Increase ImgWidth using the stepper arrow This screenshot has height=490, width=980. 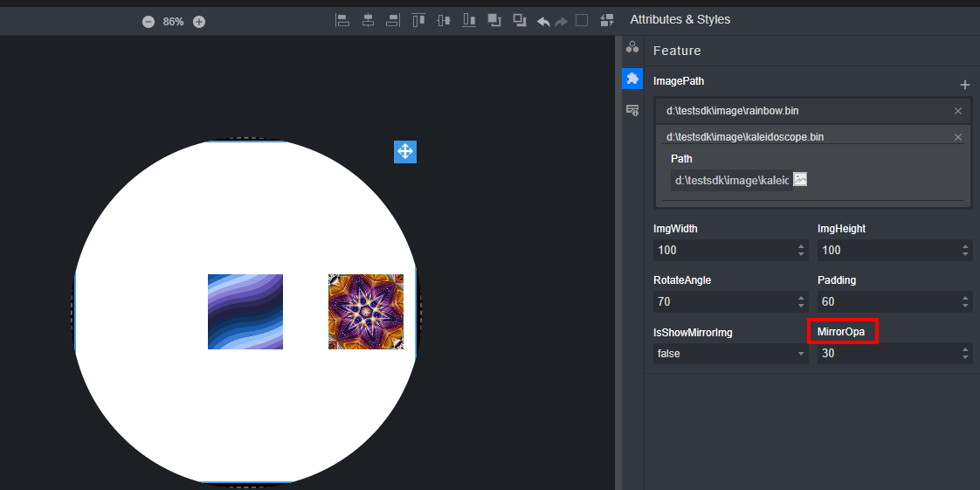point(801,246)
